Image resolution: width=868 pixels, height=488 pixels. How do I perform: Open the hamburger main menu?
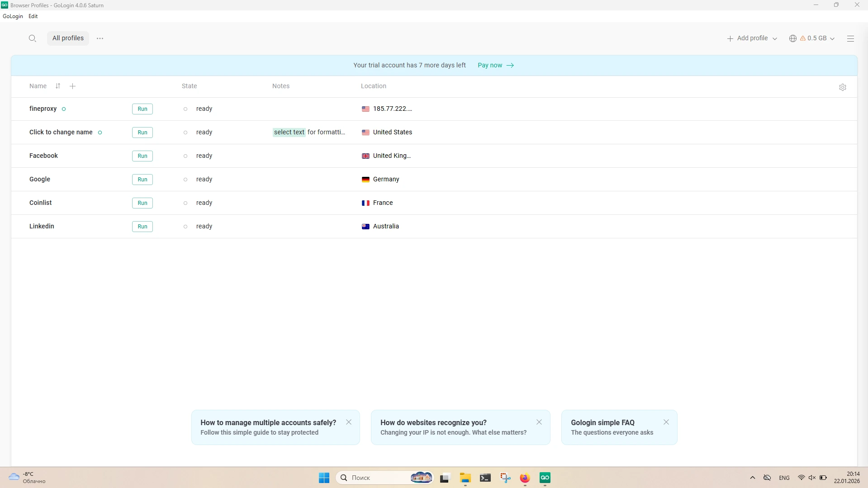pos(850,38)
